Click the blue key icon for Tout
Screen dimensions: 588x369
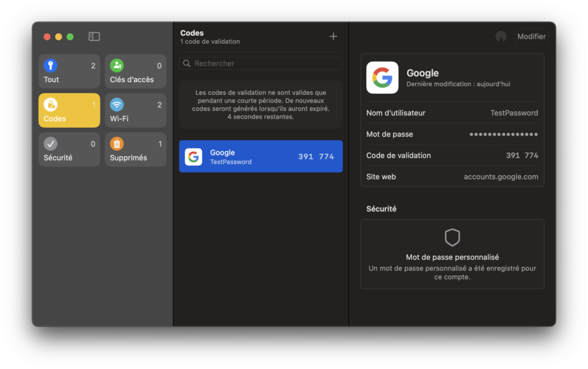[x=51, y=66]
